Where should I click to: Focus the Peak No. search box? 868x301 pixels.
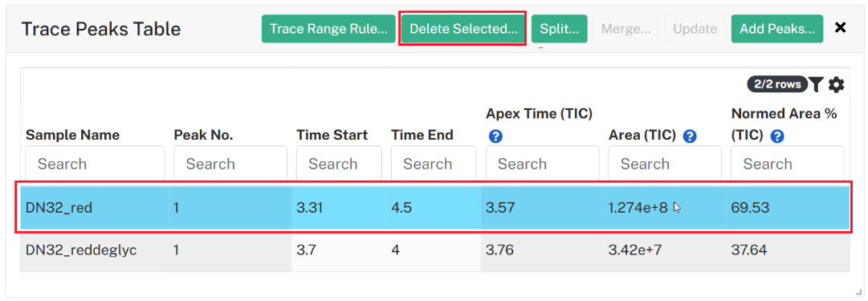[230, 163]
